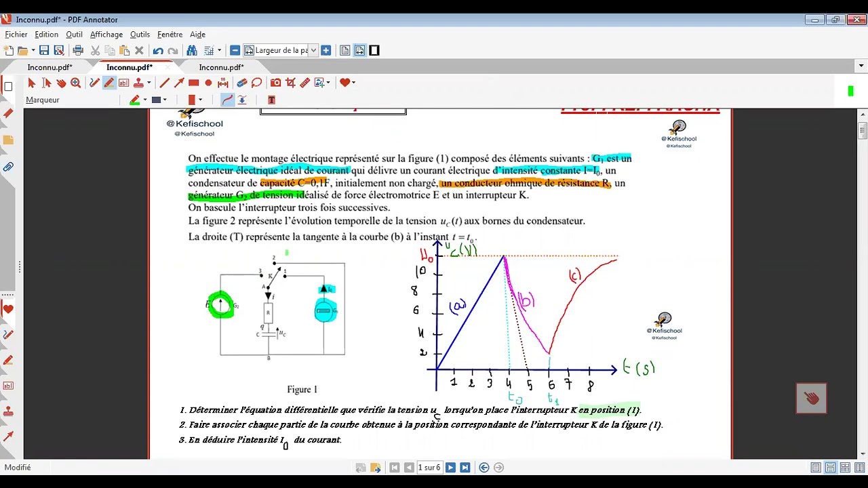The width and height of the screenshot is (868, 488).
Task: Expand the Stamp tool dropdown arrow
Action: pos(149,83)
